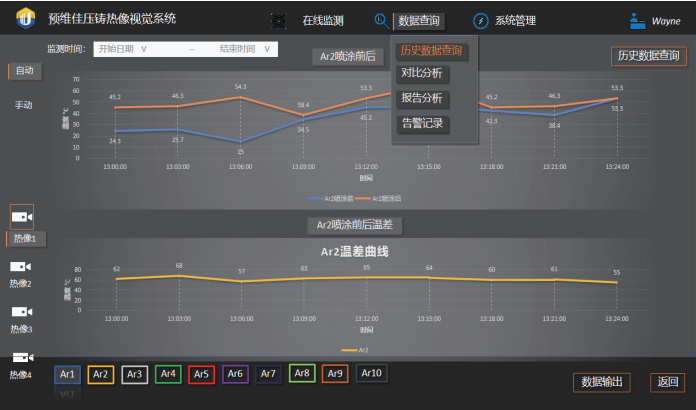Click the system management lightning icon
The width and height of the screenshot is (696, 410).
click(x=481, y=21)
